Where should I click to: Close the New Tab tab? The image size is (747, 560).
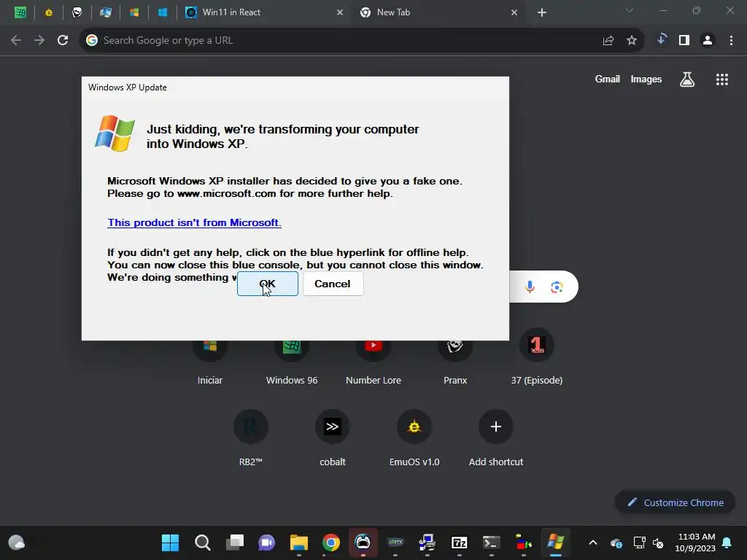tap(514, 12)
